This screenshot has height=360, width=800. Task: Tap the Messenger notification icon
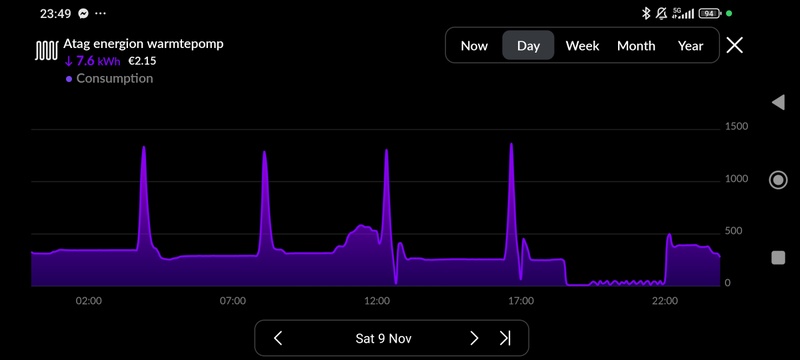coord(83,14)
